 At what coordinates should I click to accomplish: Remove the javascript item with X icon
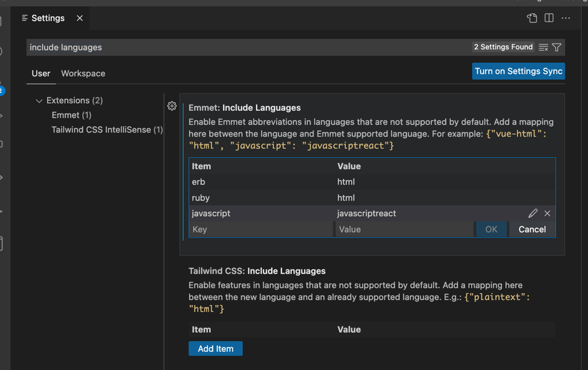(547, 213)
